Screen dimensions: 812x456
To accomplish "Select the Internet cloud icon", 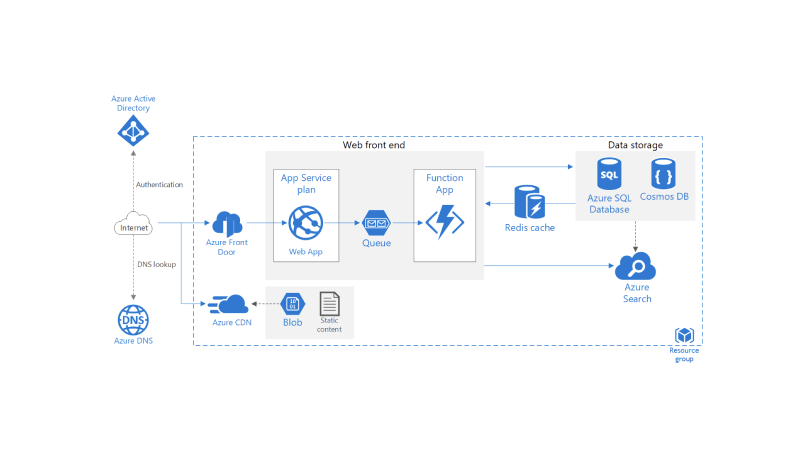I will pyautogui.click(x=133, y=224).
